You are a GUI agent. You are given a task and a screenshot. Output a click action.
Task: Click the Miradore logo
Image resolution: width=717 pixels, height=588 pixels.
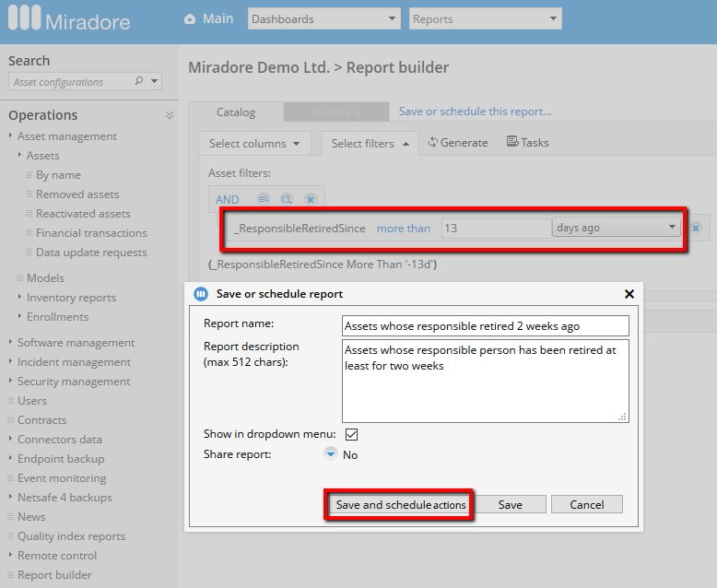click(x=69, y=19)
